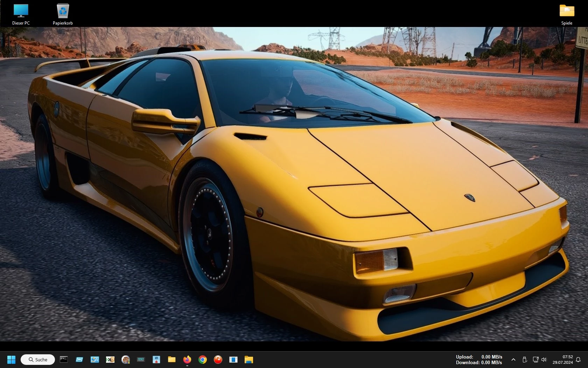Select the Papierkorb recycle bin icon
This screenshot has width=588, height=368.
point(63,14)
